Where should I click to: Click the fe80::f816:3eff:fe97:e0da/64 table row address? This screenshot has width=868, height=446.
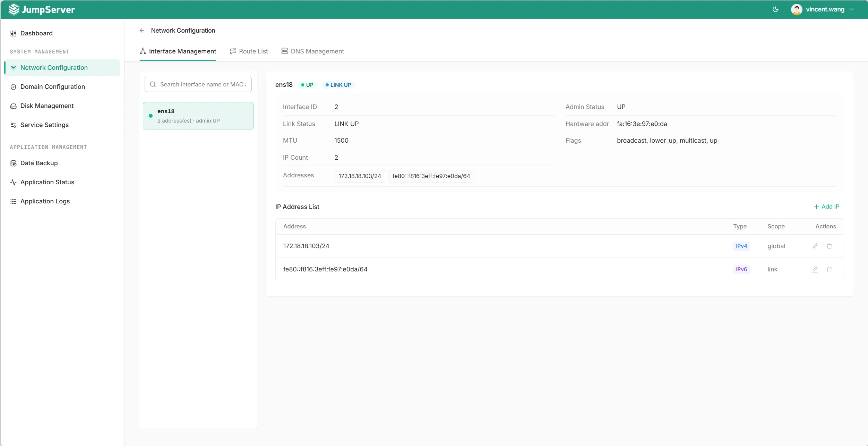[x=325, y=269]
